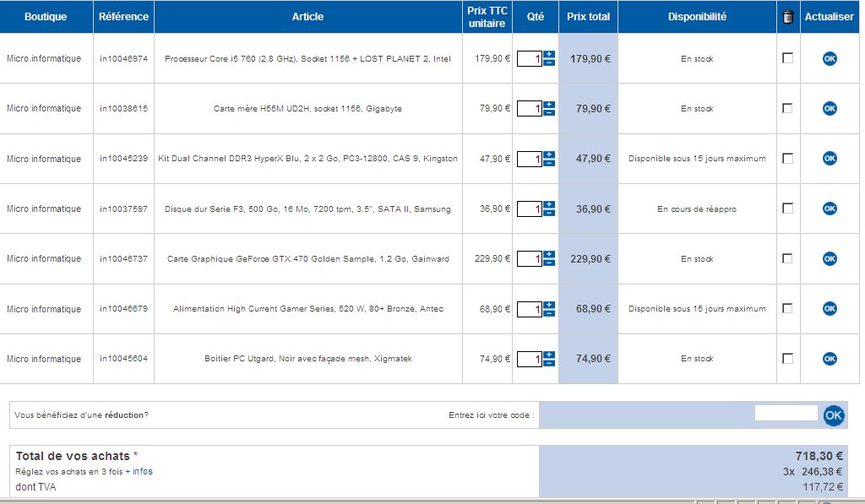The width and height of the screenshot is (865, 504).
Task: Decrease quantity of Samsung Disque dur F3
Action: pyautogui.click(x=549, y=212)
